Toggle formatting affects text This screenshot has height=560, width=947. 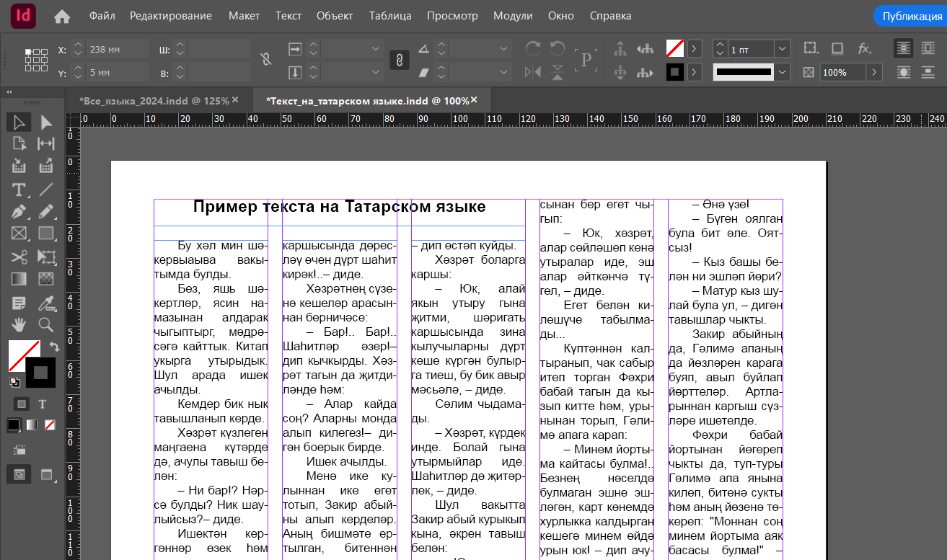[x=42, y=404]
